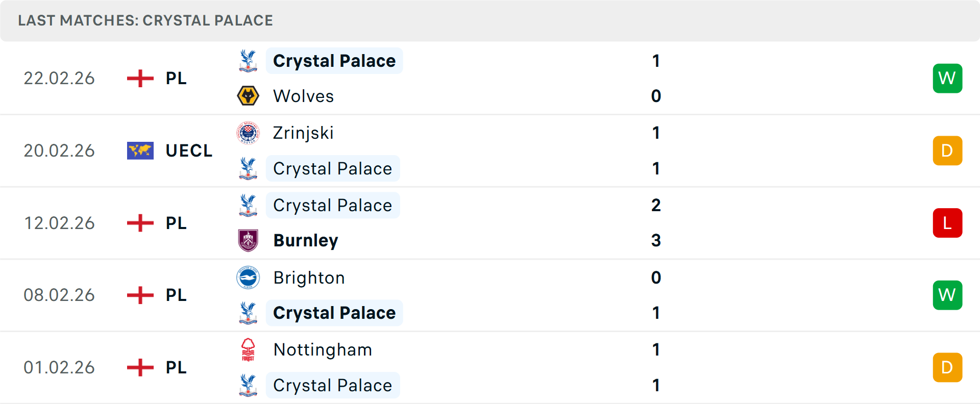This screenshot has width=980, height=404.
Task: Toggle the yellow D badge for the Zrinjski draw
Action: coord(947,150)
